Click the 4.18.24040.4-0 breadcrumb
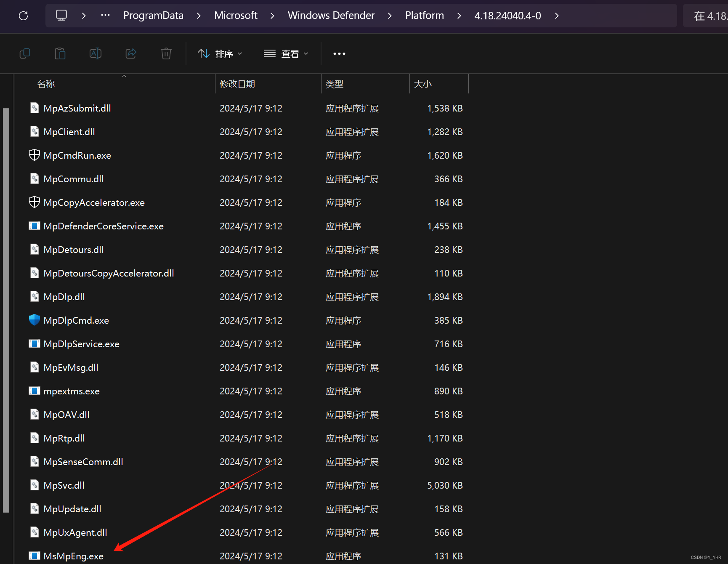This screenshot has height=564, width=728. [x=508, y=16]
